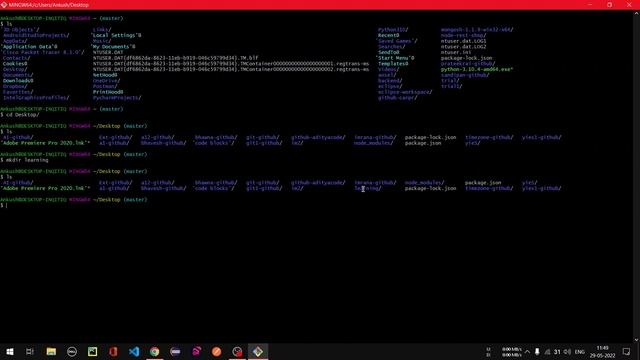Click 'python-3.10.4-amd64.exe*' in the home listing
The width and height of the screenshot is (640, 360).
pos(477,69)
